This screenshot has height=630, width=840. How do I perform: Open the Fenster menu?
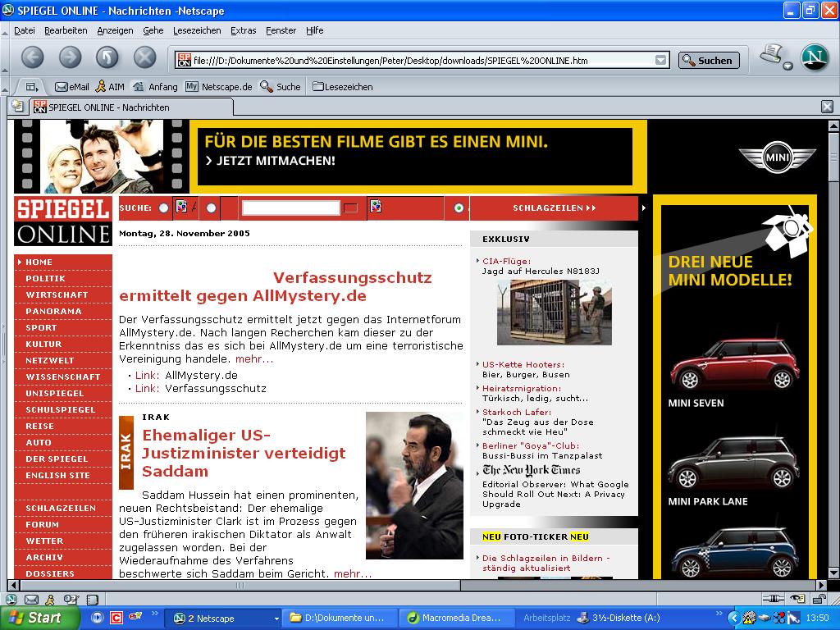[x=281, y=30]
